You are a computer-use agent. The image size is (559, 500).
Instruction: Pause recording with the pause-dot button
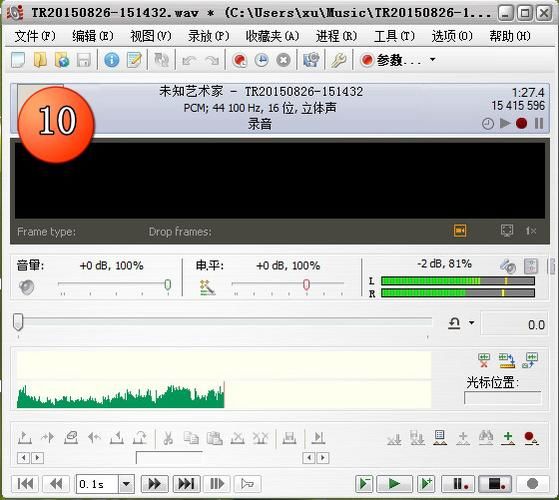pyautogui.click(x=458, y=484)
